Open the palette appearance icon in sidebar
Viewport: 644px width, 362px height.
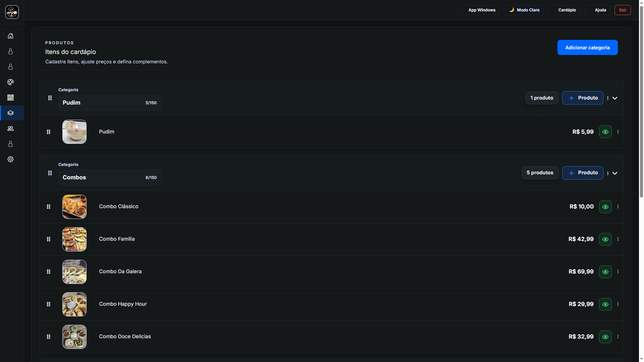point(10,82)
